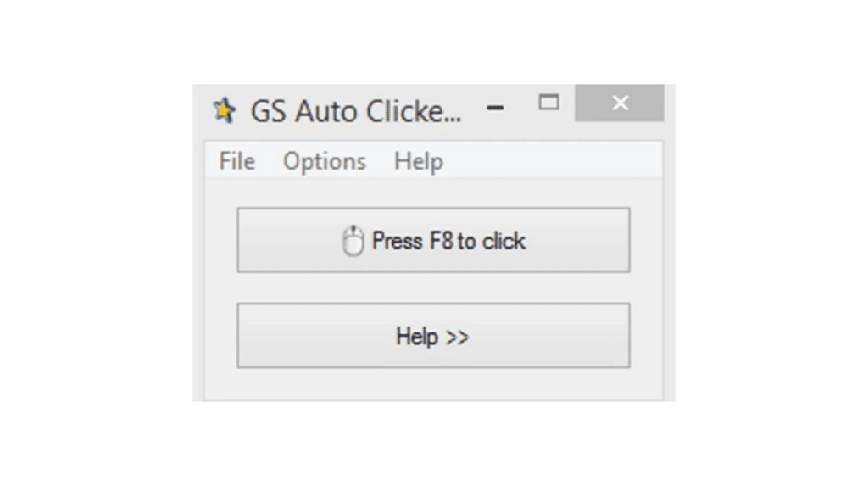Open the File menu
Image resolution: width=868 pixels, height=486 pixels.
point(237,161)
